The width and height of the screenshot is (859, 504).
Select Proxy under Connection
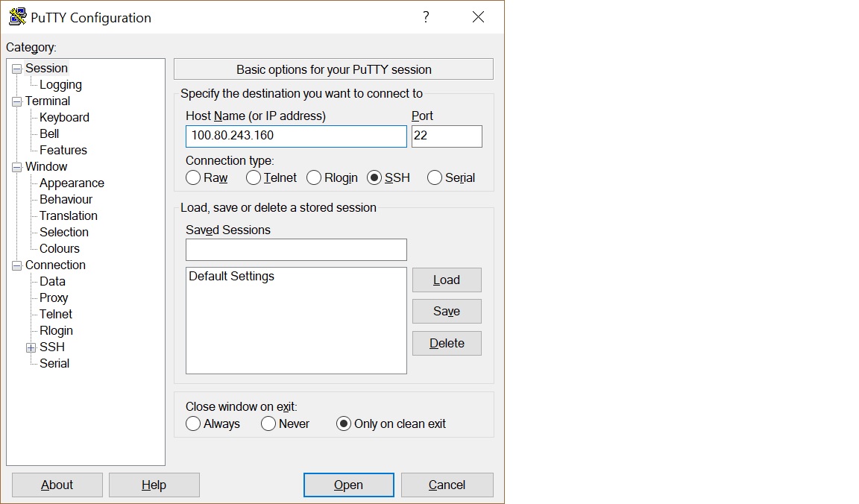pyautogui.click(x=54, y=298)
